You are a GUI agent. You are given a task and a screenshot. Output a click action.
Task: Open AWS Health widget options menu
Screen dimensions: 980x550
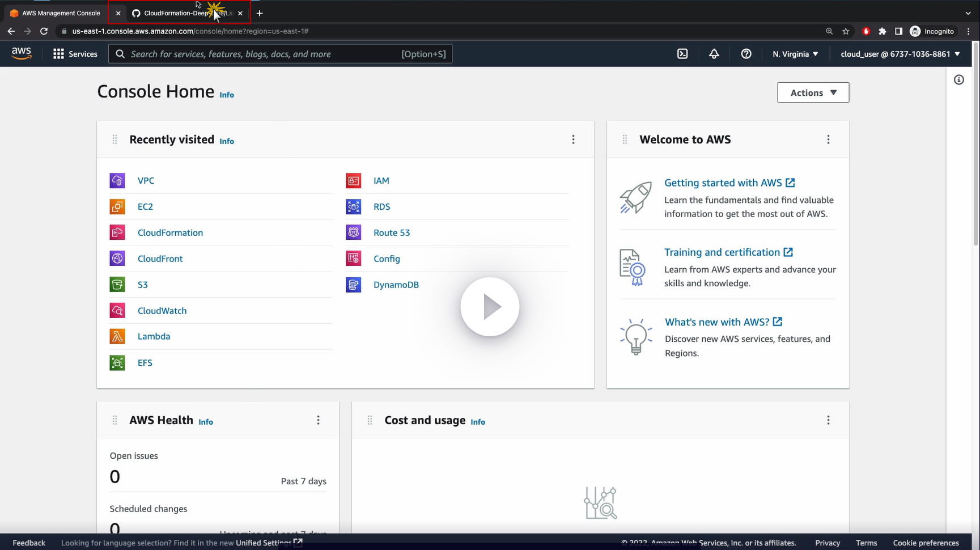pos(318,420)
